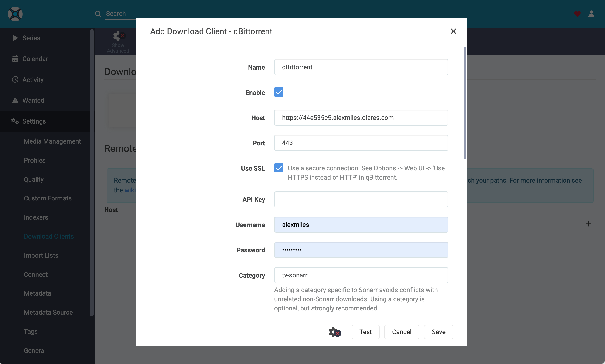The height and width of the screenshot is (364, 605).
Task: Toggle advanced settings gear in dialog footer
Action: (x=335, y=332)
